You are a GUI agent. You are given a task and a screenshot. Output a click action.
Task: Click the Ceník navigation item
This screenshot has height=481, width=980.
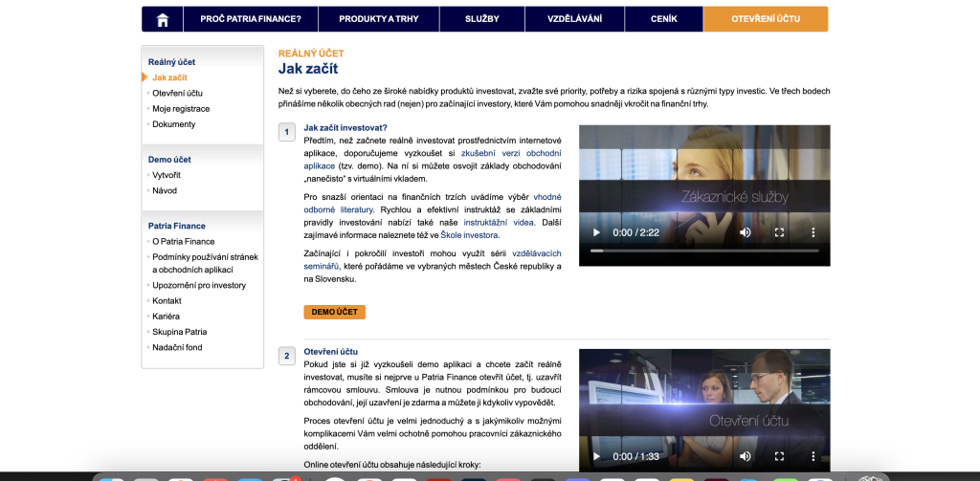point(663,19)
